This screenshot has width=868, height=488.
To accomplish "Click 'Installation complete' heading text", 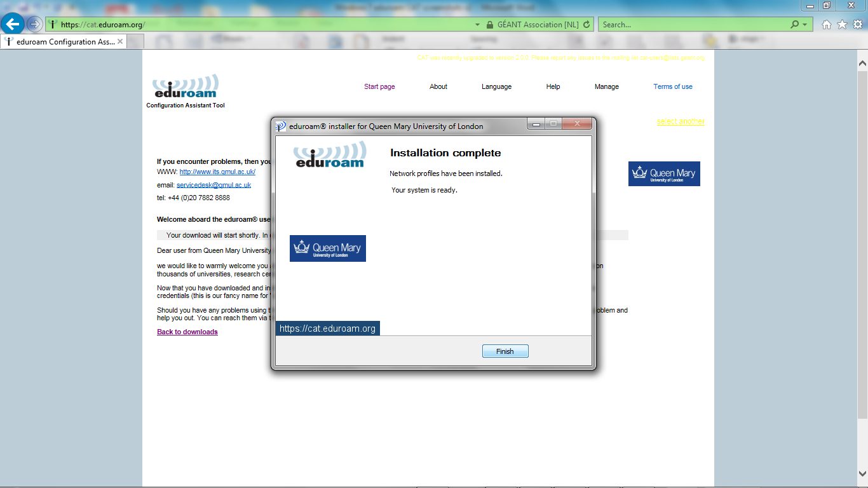I will 445,153.
